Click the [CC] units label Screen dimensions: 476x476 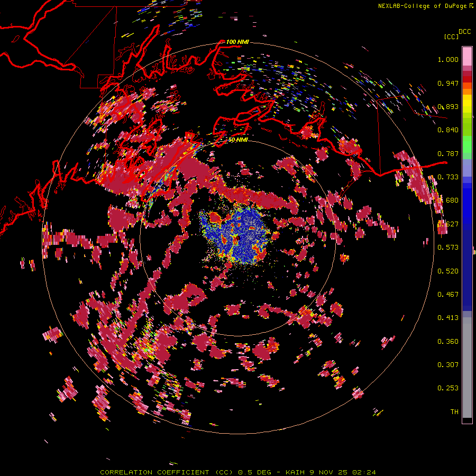pyautogui.click(x=451, y=36)
